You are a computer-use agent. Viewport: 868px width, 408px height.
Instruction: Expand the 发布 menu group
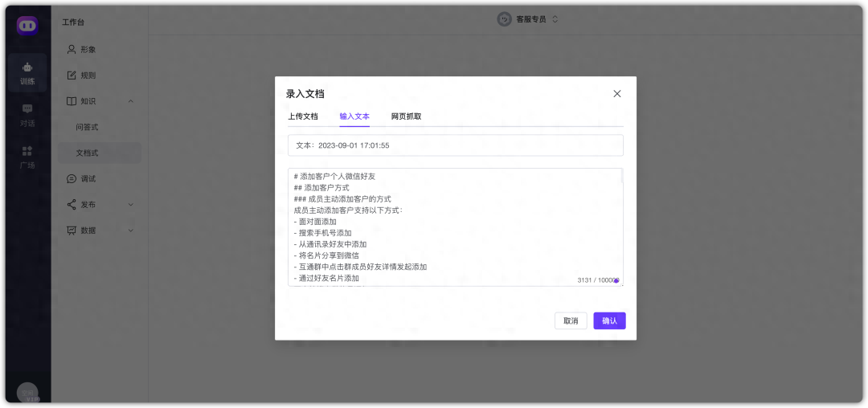click(131, 205)
